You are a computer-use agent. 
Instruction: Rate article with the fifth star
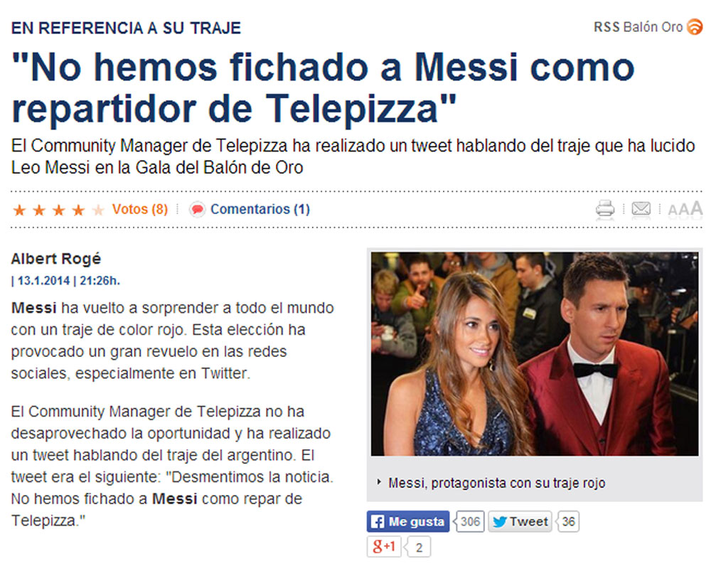tap(98, 210)
